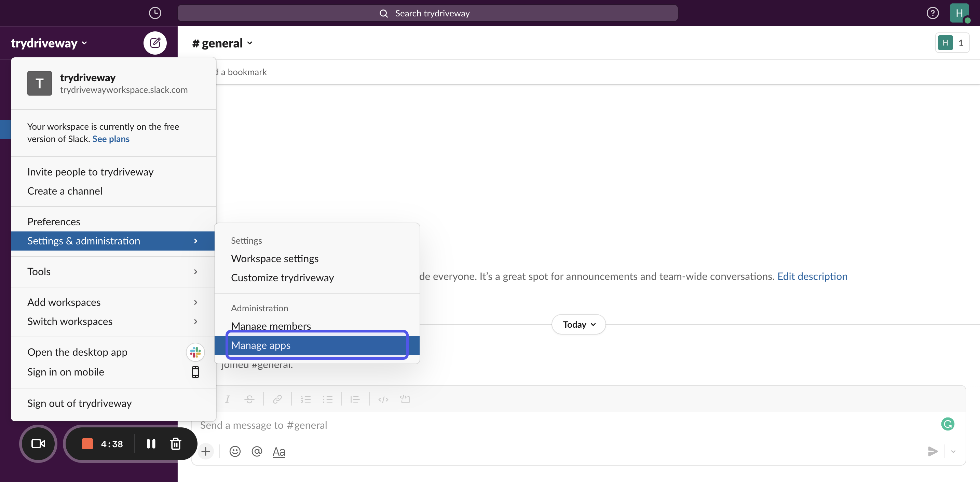980x482 pixels.
Task: Select Sign out of trydriveway
Action: coord(113,403)
